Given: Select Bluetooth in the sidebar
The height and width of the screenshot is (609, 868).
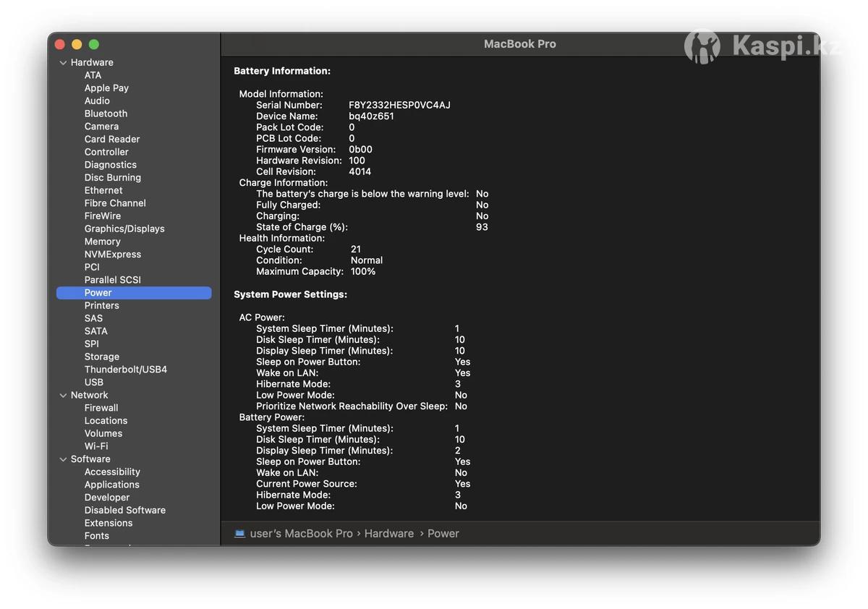Looking at the screenshot, I should click(x=106, y=114).
